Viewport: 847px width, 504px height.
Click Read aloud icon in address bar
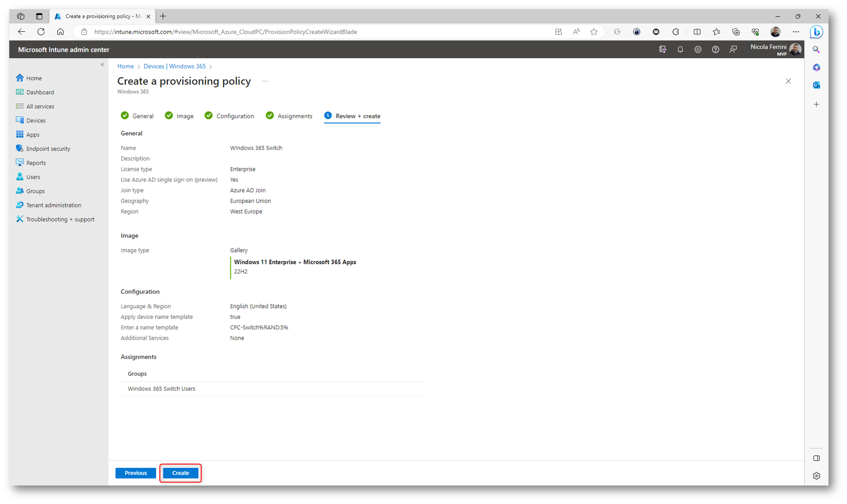click(x=576, y=32)
